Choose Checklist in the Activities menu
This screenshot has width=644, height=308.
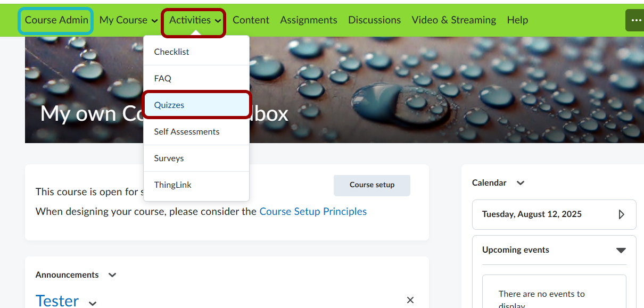(x=171, y=52)
